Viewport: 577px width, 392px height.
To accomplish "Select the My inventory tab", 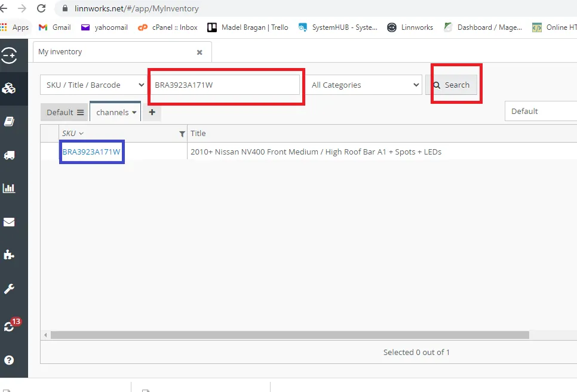I will (122, 52).
